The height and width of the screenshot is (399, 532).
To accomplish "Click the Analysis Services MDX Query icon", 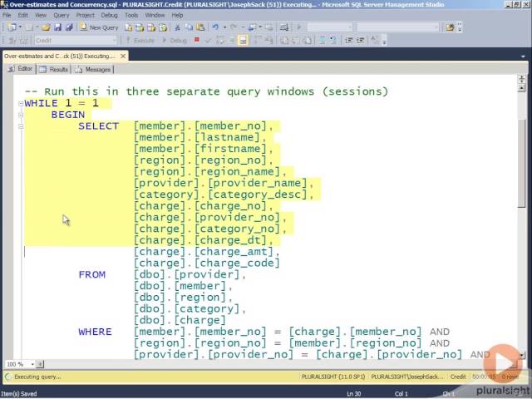I will [140, 27].
